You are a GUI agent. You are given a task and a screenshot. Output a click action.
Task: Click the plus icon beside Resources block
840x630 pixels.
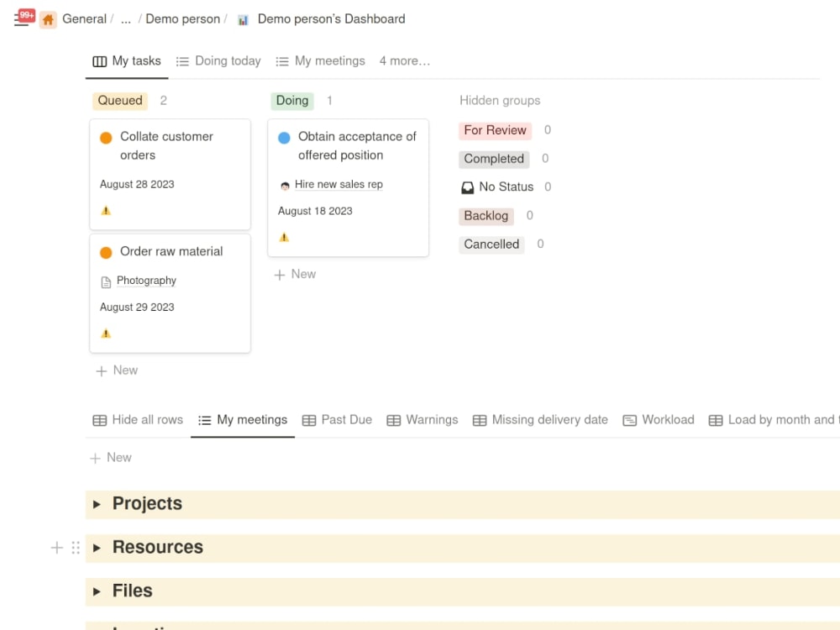57,548
